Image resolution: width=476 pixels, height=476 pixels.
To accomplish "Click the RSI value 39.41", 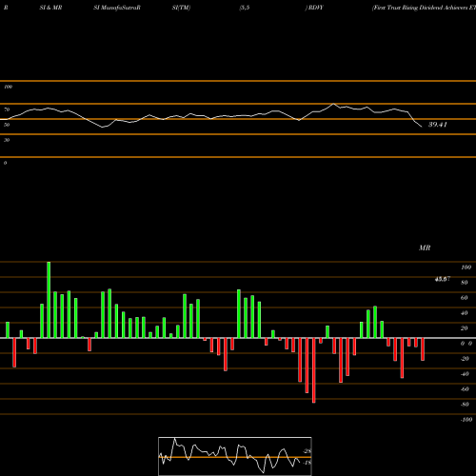I will pyautogui.click(x=438, y=125).
